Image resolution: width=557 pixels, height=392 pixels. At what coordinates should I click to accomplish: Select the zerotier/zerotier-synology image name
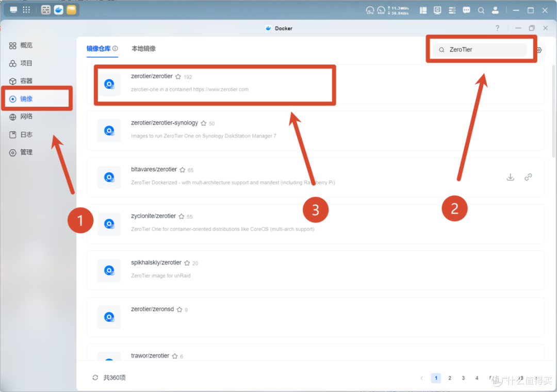pyautogui.click(x=165, y=123)
